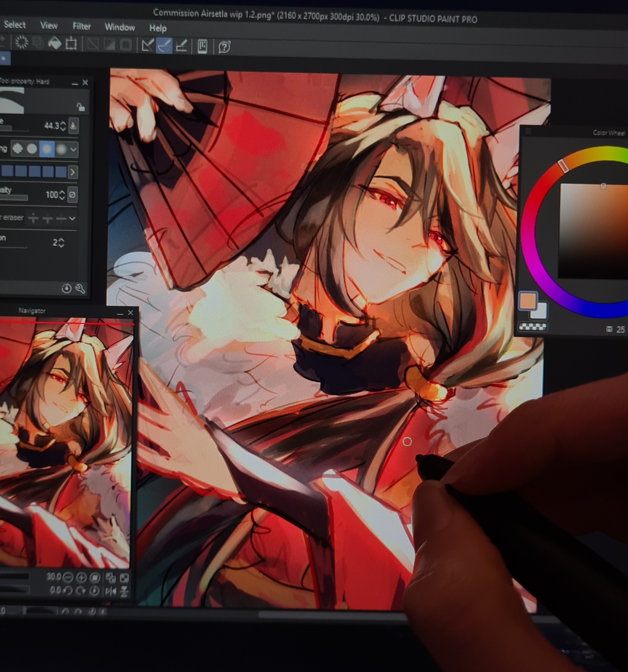Image resolution: width=628 pixels, height=672 pixels.
Task: Expand the blue swatch row arrow
Action: pyautogui.click(x=72, y=172)
